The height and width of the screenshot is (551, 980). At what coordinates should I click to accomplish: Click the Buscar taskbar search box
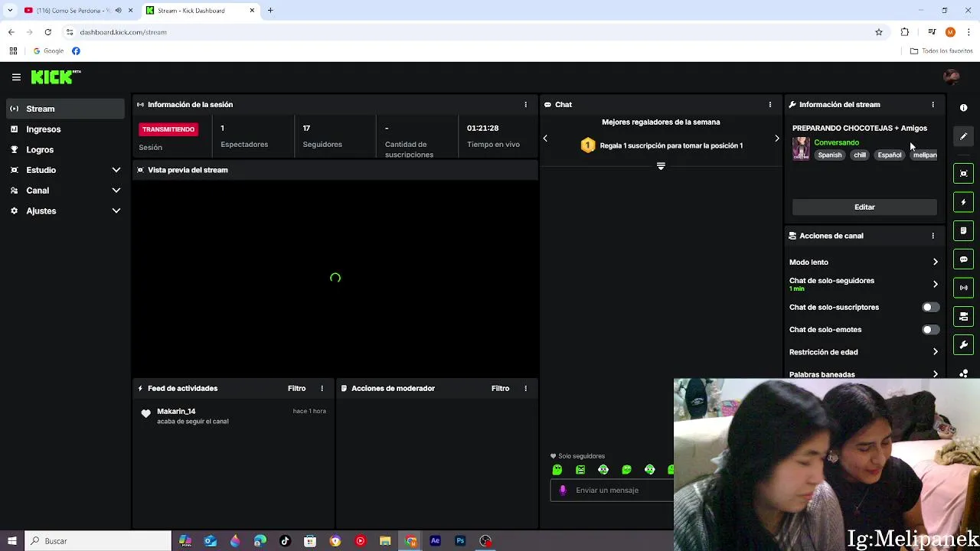pos(98,541)
